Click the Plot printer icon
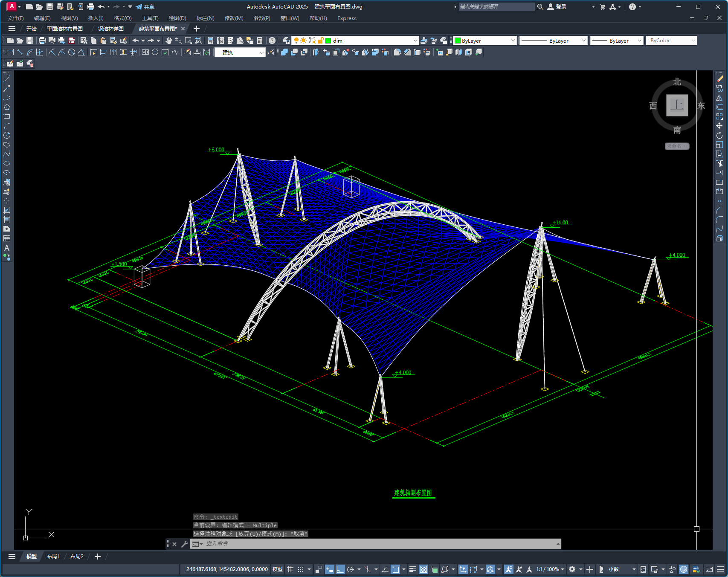Image resolution: width=728 pixels, height=577 pixels. 42,41
